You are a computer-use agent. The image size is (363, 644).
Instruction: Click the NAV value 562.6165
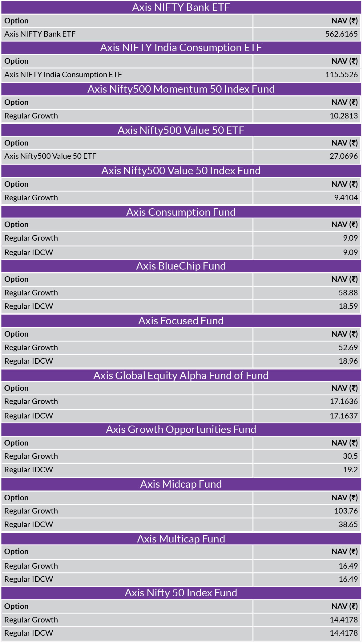341,34
